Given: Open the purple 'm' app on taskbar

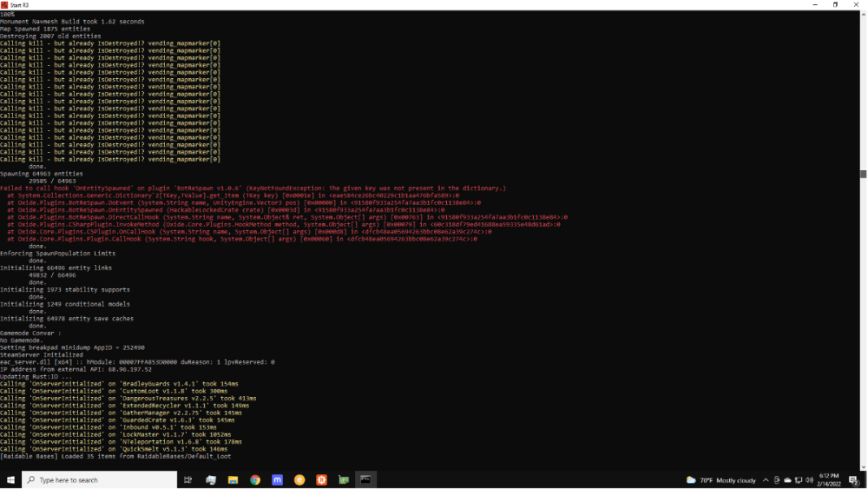Looking at the screenshot, I should (x=277, y=479).
